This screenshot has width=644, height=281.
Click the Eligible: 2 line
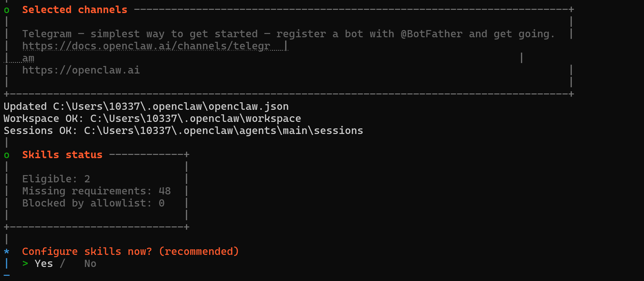tap(56, 179)
